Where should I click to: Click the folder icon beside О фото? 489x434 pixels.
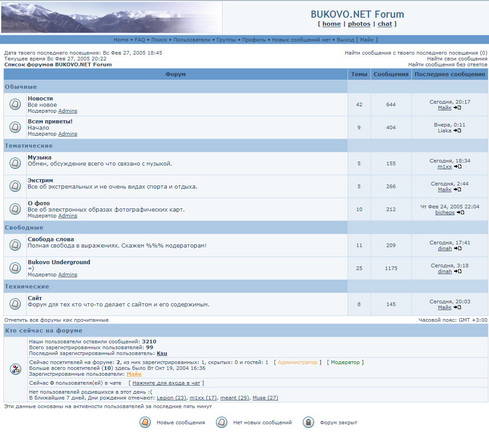point(15,209)
